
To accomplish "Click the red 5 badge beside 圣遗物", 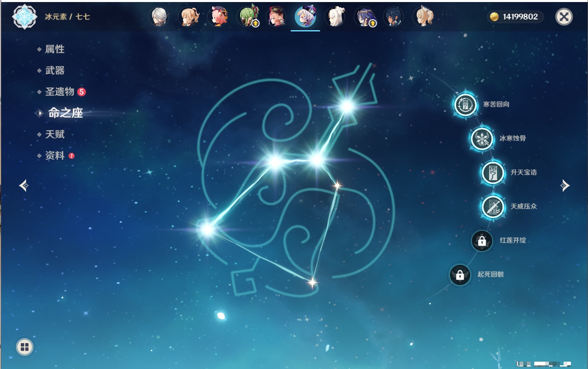I will (81, 92).
